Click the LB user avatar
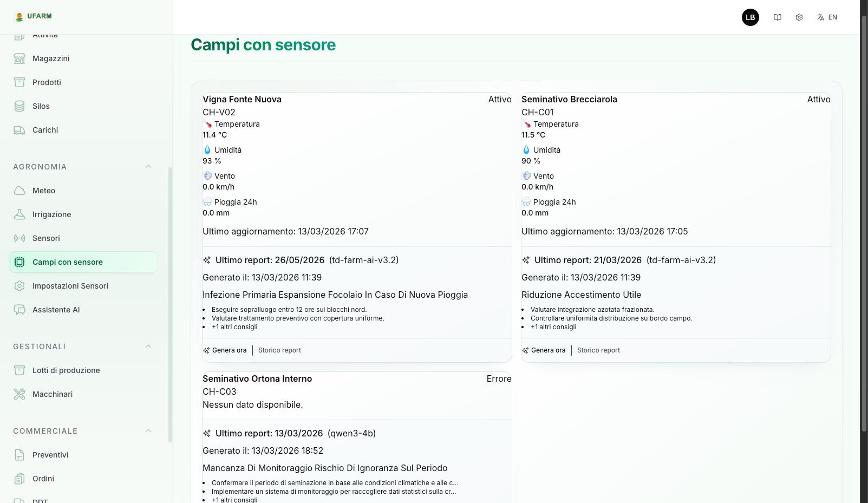868x503 pixels. [750, 17]
